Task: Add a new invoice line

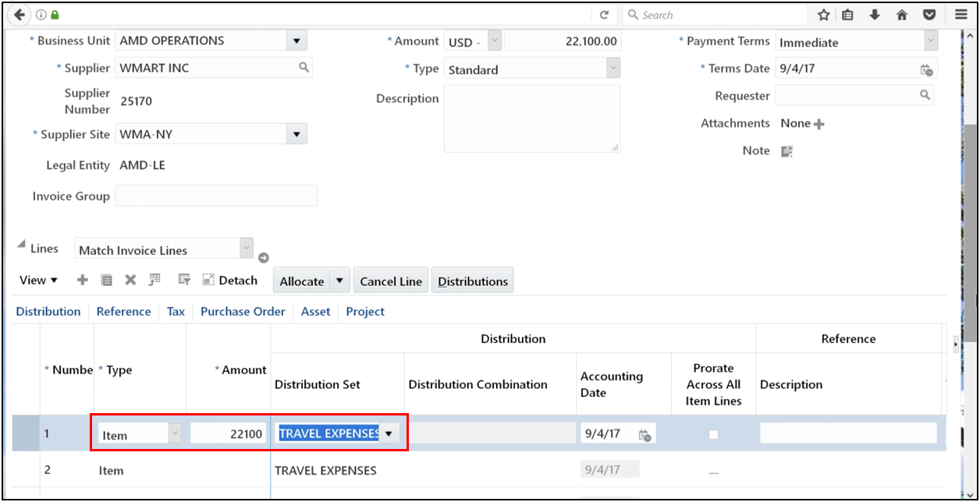Action: 82,280
